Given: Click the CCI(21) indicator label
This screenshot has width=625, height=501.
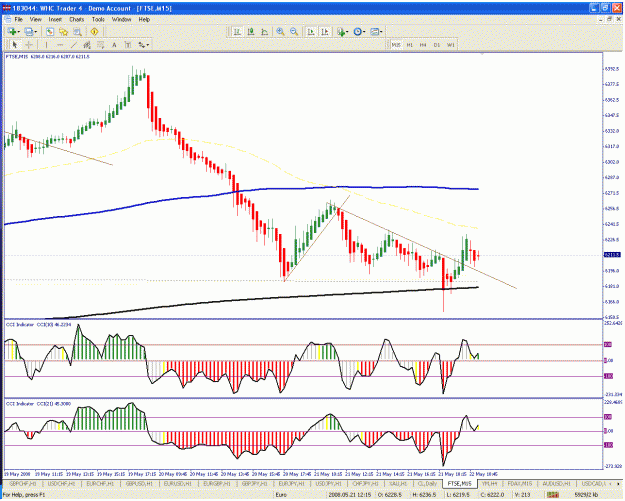Looking at the screenshot, I should click(39, 404).
